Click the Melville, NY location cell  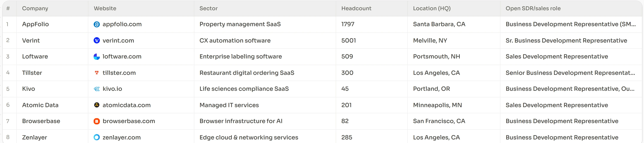(x=454, y=41)
